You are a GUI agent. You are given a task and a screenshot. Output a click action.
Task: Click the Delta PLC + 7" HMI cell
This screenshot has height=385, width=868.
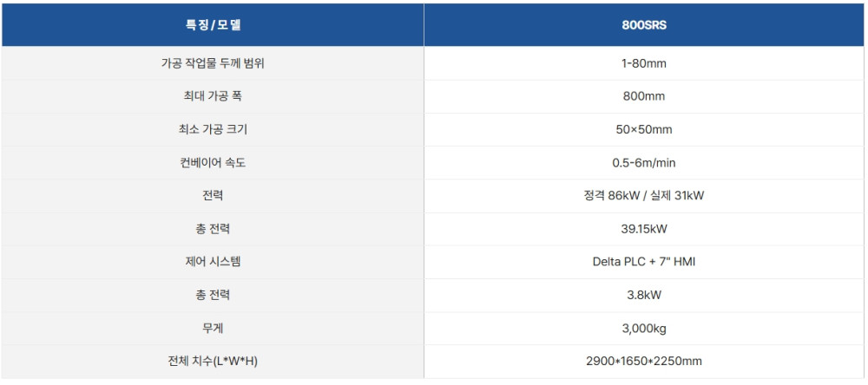click(644, 261)
